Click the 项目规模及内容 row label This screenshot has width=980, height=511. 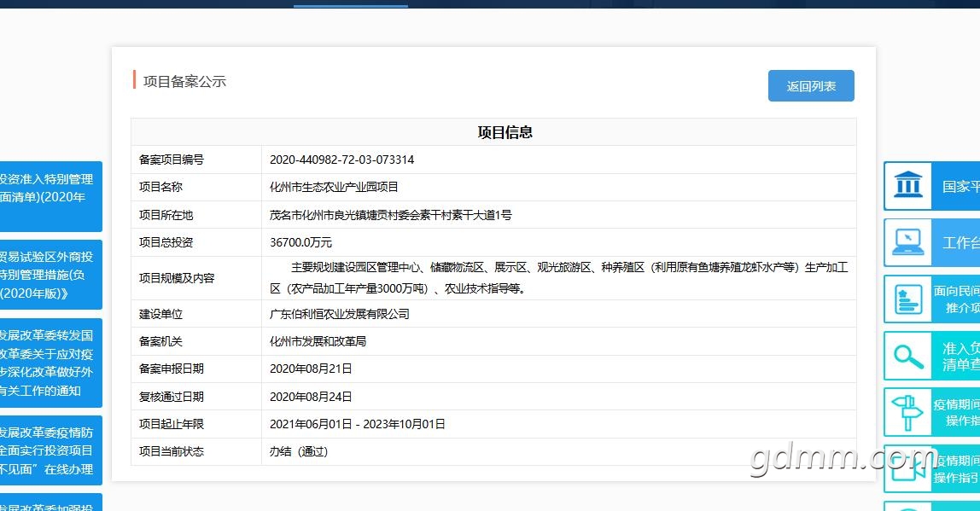point(176,278)
